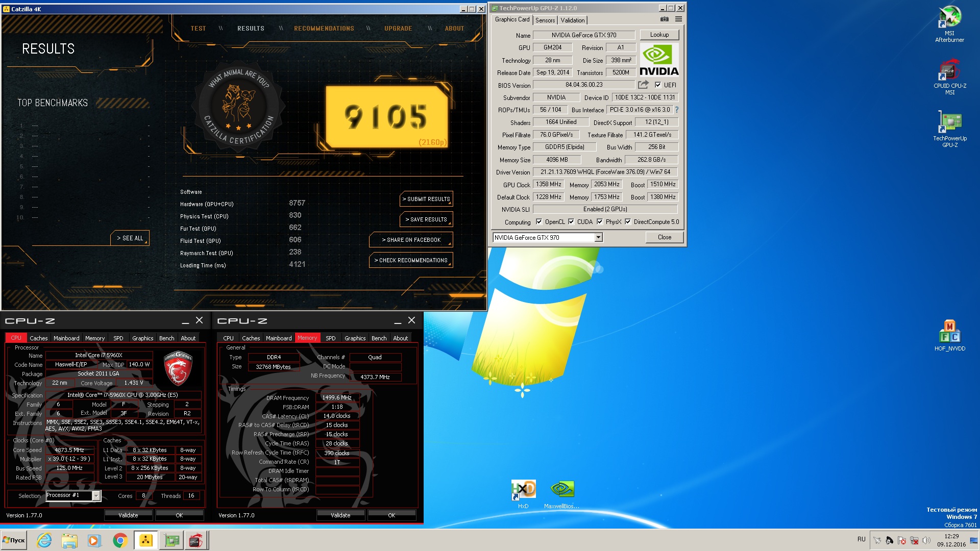Toggle the CUDA checkbox
Image resolution: width=980 pixels, height=551 pixels.
tap(571, 222)
